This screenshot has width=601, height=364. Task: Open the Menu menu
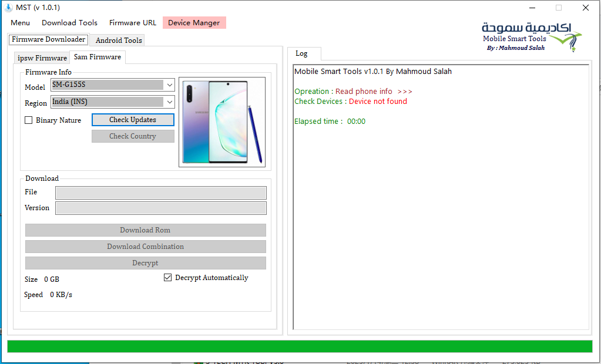coord(21,23)
